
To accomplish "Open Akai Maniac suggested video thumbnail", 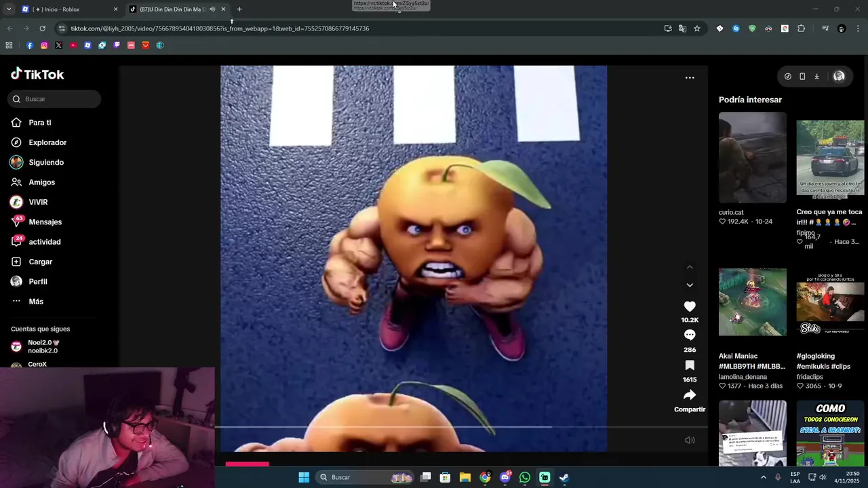I will point(753,302).
